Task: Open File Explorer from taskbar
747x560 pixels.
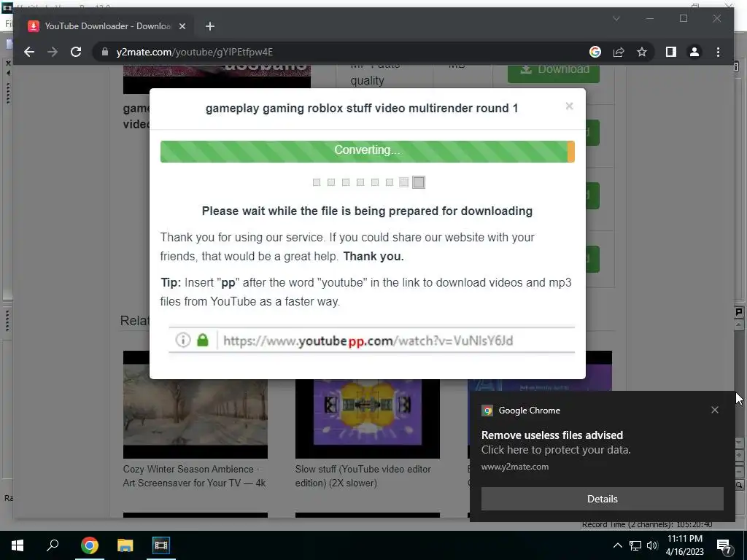Action: point(125,545)
